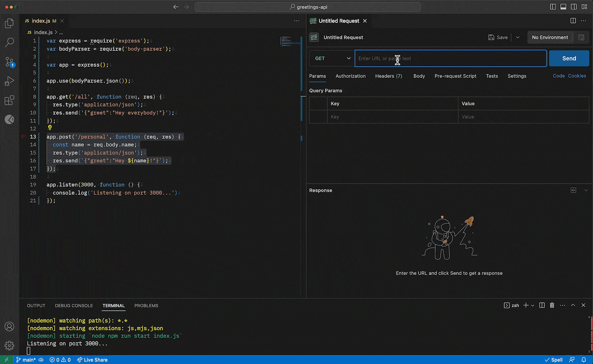Viewport: 593px width, 364px height.
Task: Collapse the Response section chevron
Action: click(586, 190)
